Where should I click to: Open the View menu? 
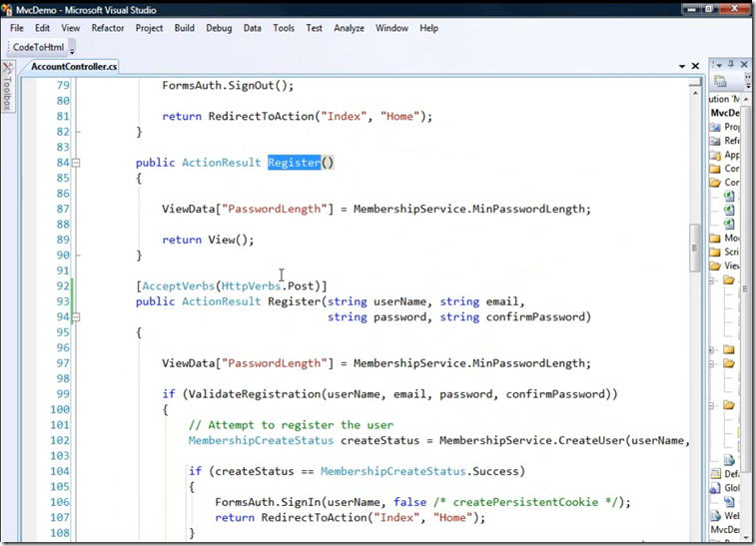pos(70,28)
